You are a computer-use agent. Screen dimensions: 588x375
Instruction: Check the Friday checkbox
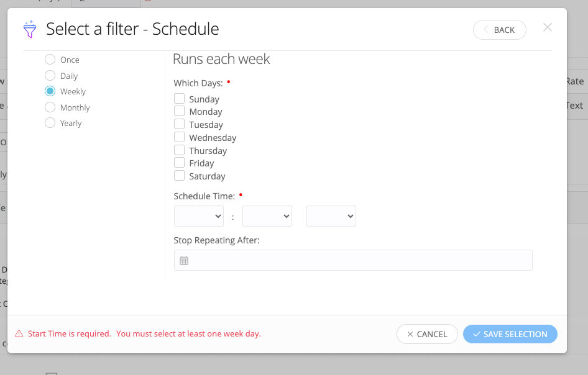pos(179,163)
